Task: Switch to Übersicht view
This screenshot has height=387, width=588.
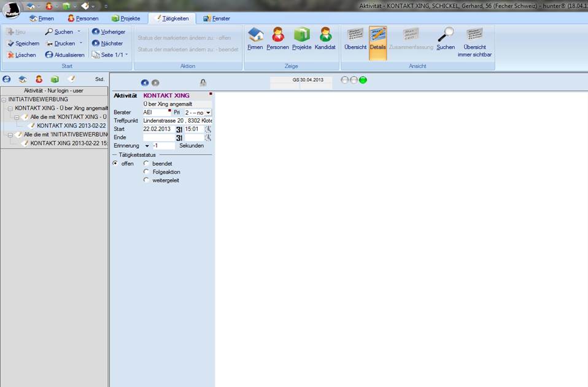Action: pyautogui.click(x=355, y=39)
